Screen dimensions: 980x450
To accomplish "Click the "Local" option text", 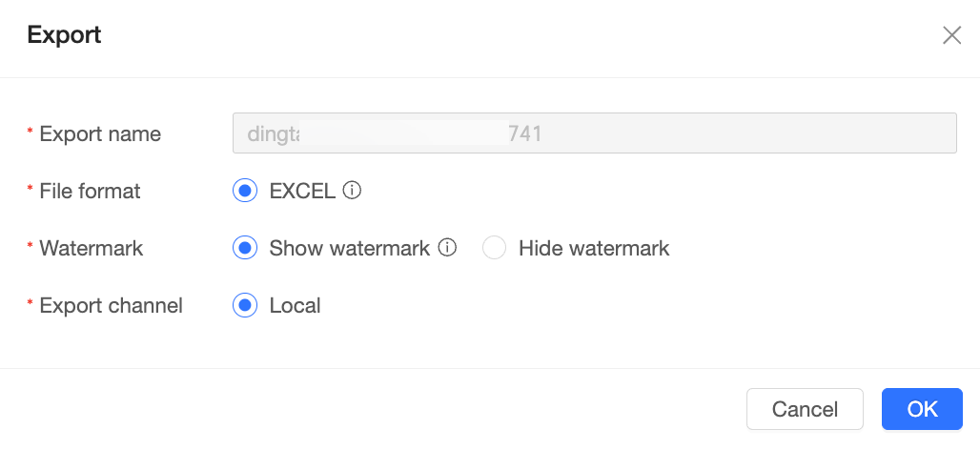I will pos(295,305).
